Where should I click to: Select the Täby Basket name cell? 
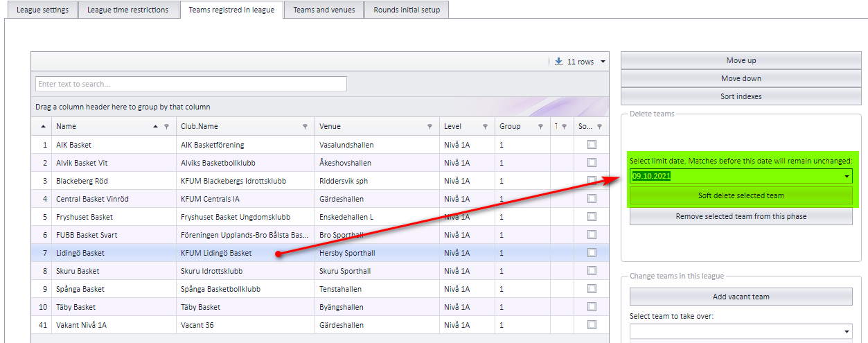coord(114,307)
